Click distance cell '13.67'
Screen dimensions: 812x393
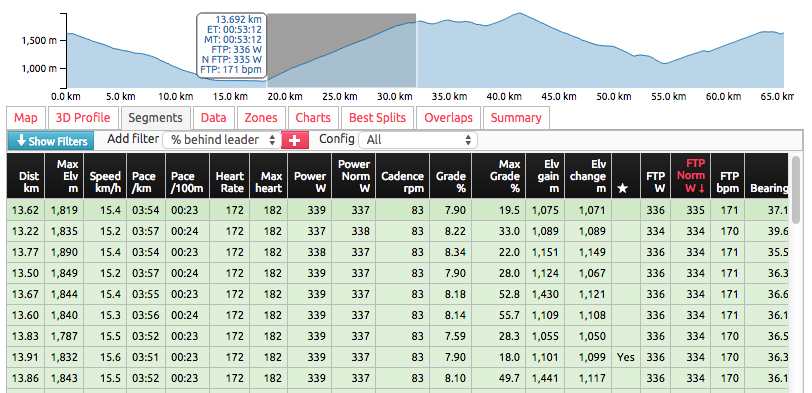click(26, 294)
